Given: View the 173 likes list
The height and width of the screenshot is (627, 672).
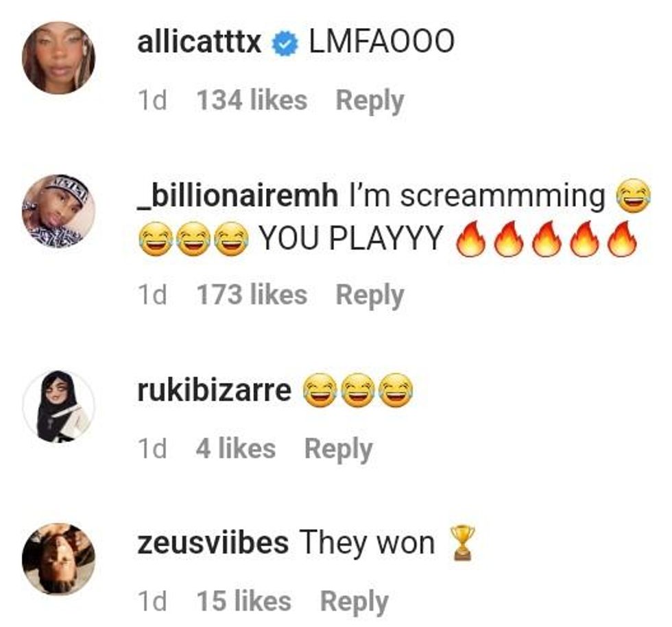Looking at the screenshot, I should point(252,295).
